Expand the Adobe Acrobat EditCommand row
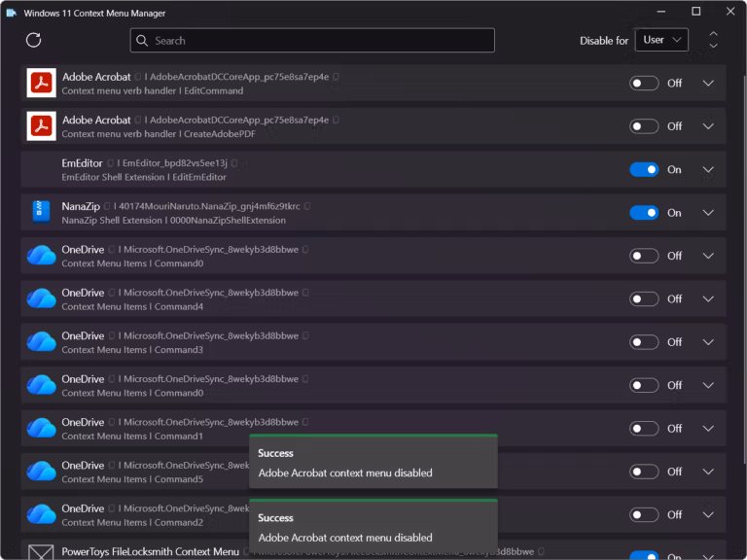This screenshot has height=560, width=747. (x=708, y=84)
